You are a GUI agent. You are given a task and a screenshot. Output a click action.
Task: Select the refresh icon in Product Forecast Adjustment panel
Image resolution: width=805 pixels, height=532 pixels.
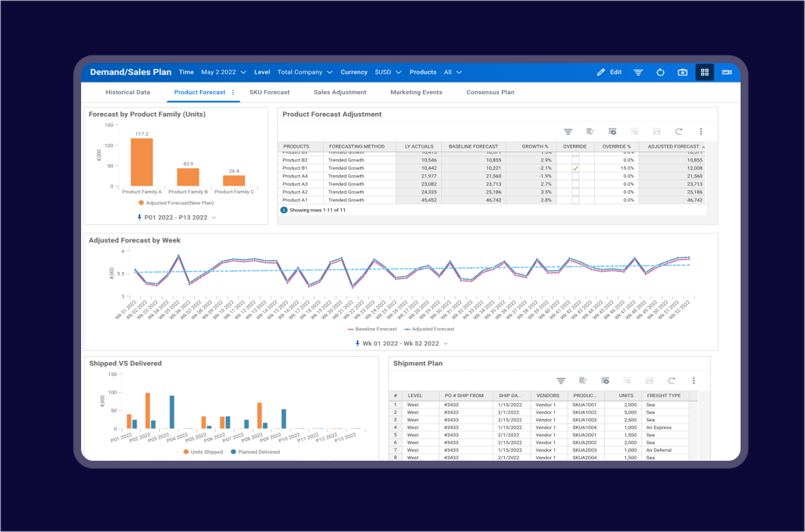(x=677, y=131)
